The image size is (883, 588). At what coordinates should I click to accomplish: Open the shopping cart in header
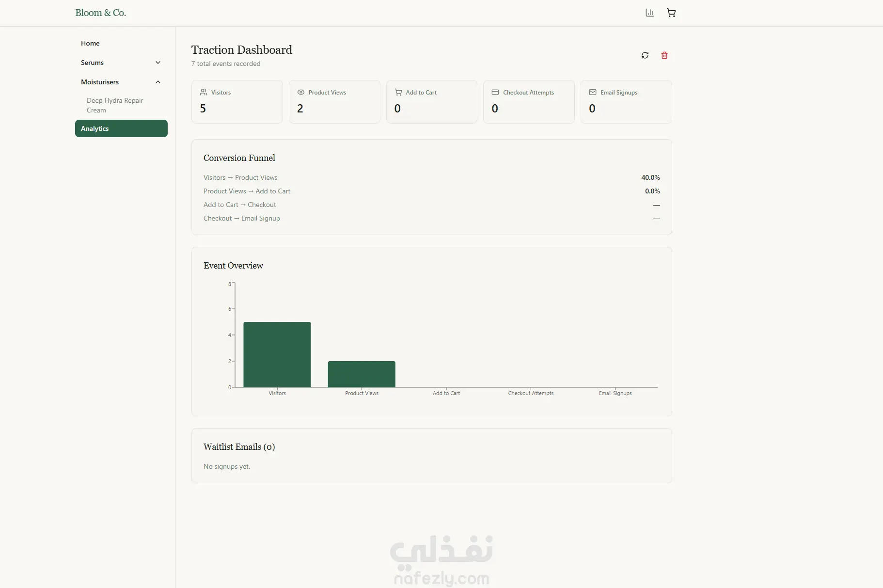pyautogui.click(x=671, y=13)
